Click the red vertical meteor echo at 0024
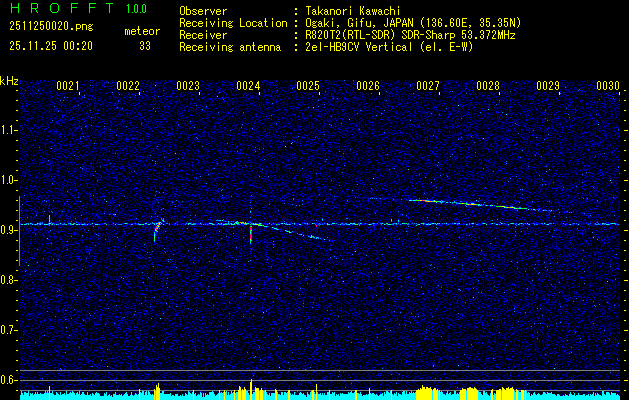 click(251, 234)
